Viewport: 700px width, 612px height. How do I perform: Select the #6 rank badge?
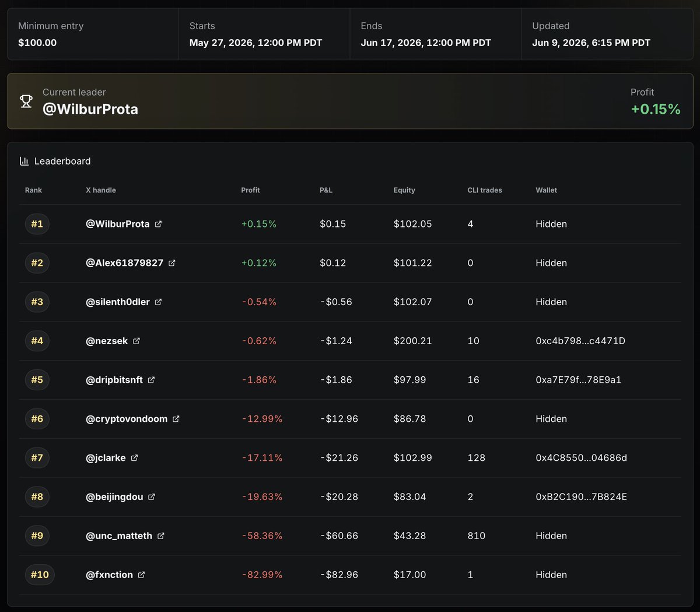[37, 419]
